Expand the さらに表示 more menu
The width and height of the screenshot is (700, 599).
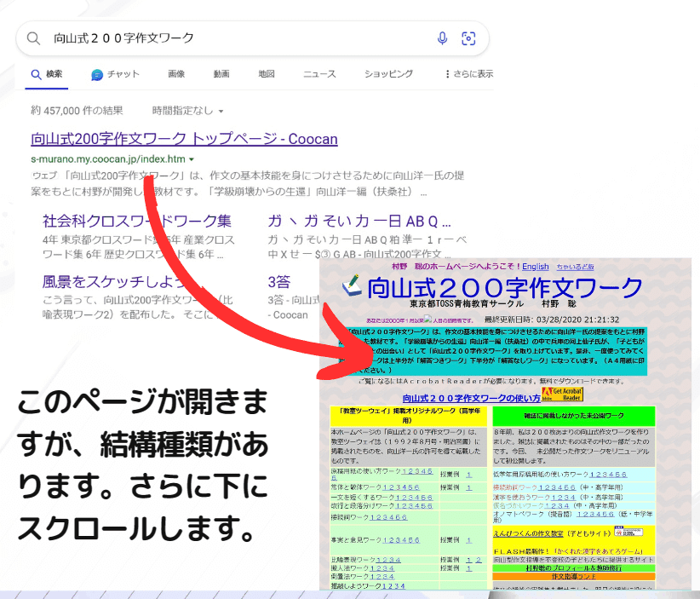(x=468, y=74)
